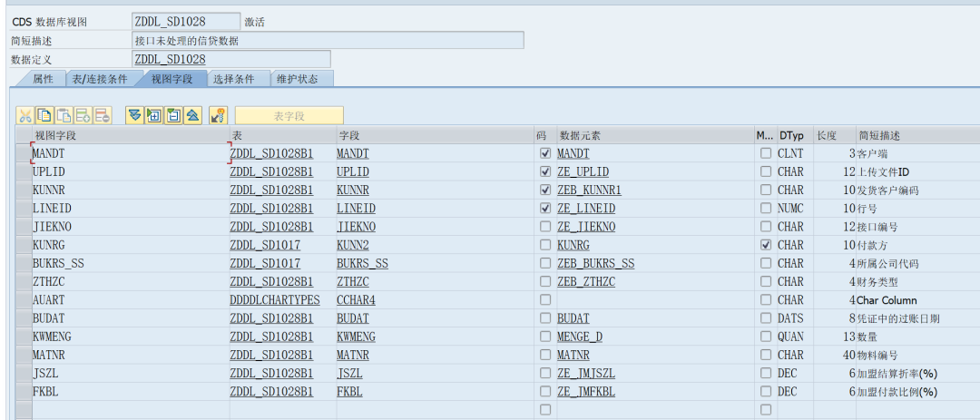Click the Copy toolbar icon

point(44,115)
